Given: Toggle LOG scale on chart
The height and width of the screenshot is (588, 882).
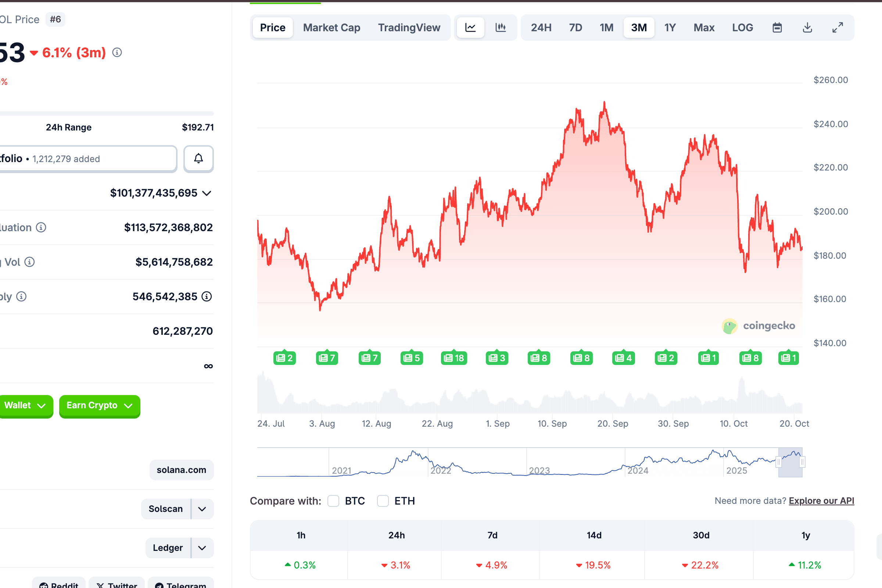Looking at the screenshot, I should 742,27.
